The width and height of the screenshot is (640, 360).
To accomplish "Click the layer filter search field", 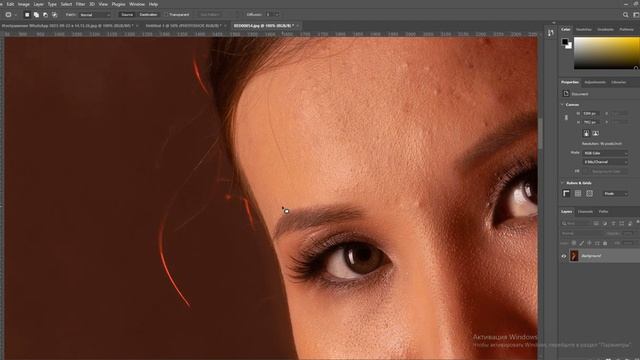I will (x=575, y=224).
